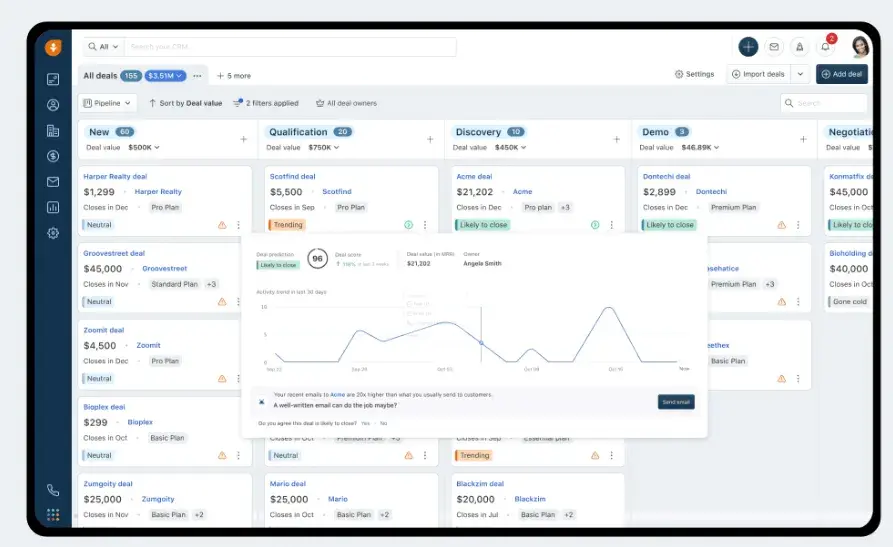Open the 2 filters applied control

[x=266, y=103]
